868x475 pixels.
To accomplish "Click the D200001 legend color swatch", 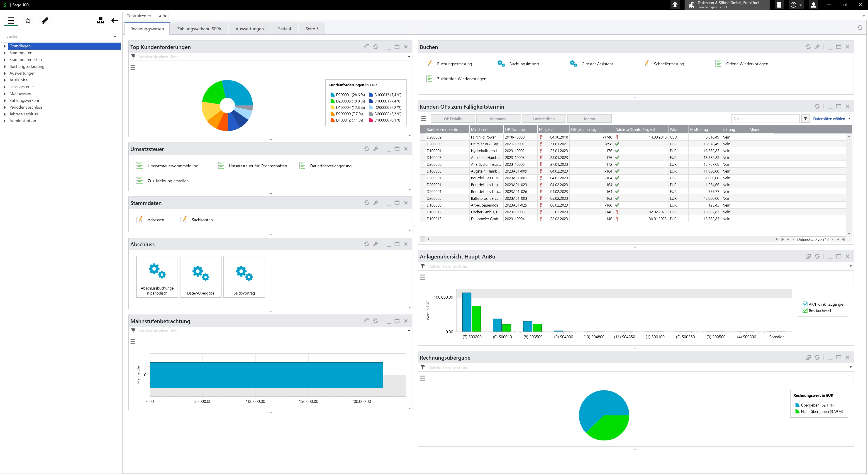I will pos(332,95).
